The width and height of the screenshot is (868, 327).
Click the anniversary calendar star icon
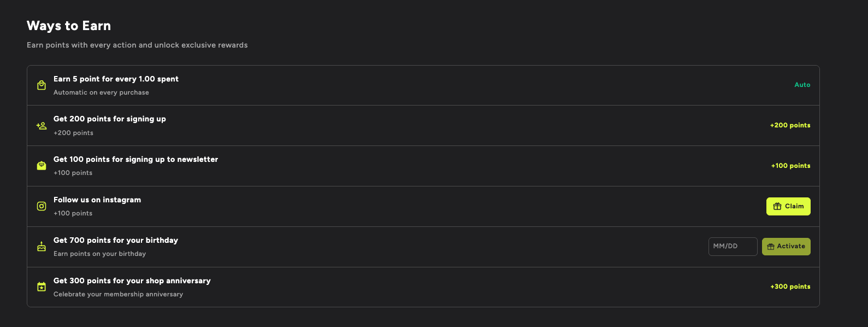click(42, 287)
